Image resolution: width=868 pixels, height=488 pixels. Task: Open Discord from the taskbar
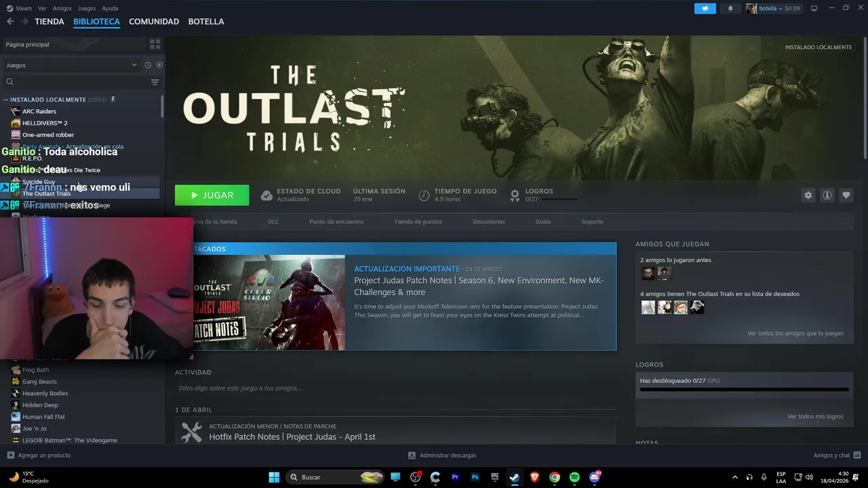point(594,477)
